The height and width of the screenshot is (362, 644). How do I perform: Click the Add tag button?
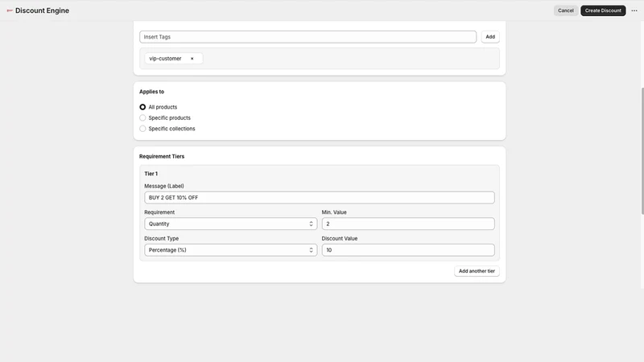tap(490, 37)
